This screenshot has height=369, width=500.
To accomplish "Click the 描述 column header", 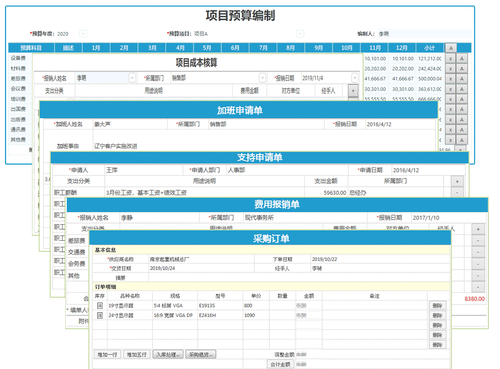I will click(68, 48).
